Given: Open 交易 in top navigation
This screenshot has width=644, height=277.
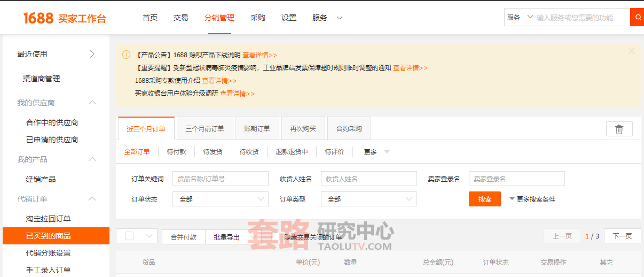Looking at the screenshot, I should (181, 18).
